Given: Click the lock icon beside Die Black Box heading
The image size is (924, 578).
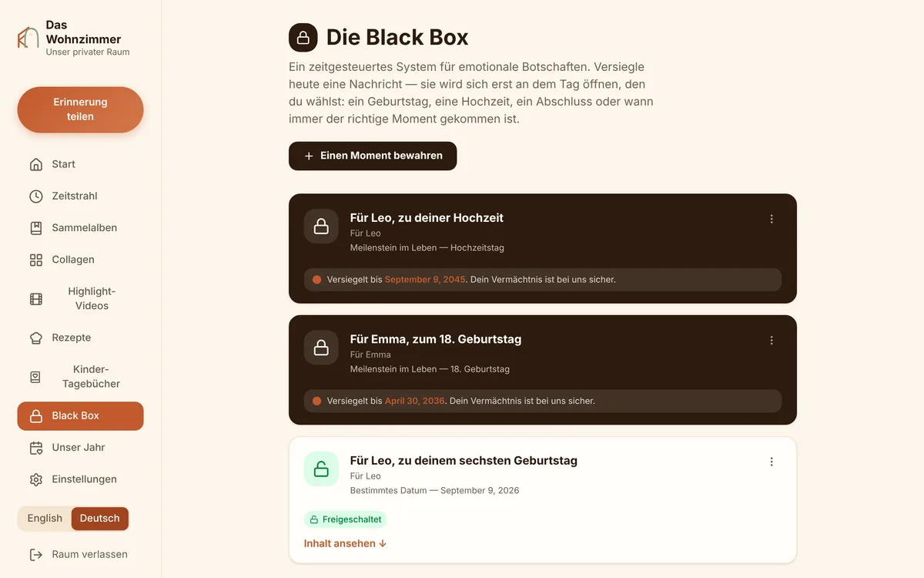Looking at the screenshot, I should point(303,38).
